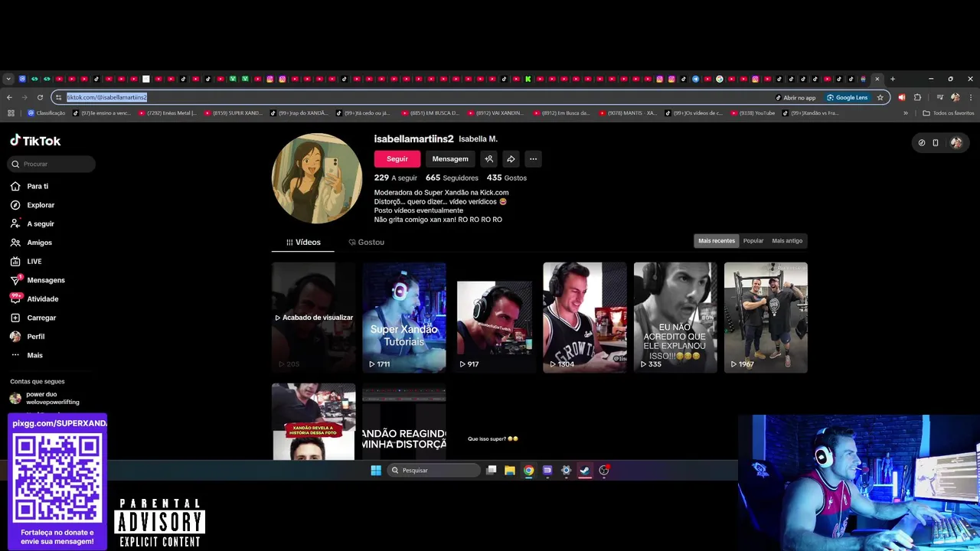Screen dimensions: 980x551
Task: Click the red Seguir button
Action: click(397, 159)
